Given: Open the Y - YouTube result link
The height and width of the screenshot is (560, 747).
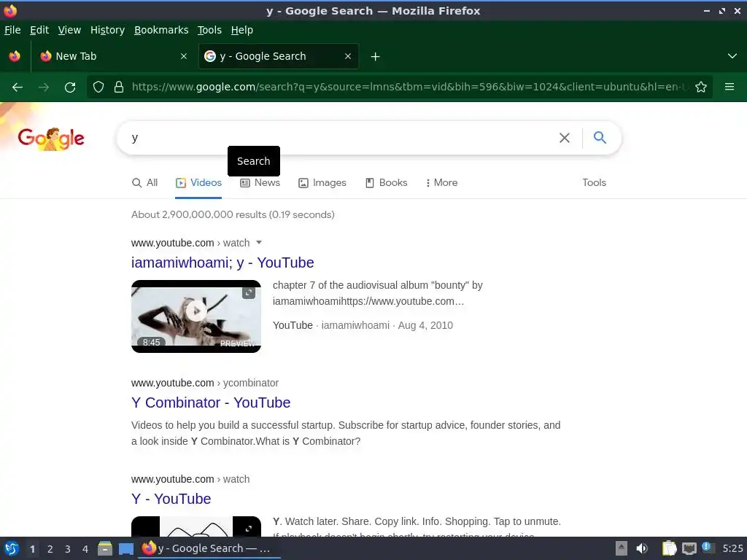Looking at the screenshot, I should click(x=171, y=499).
